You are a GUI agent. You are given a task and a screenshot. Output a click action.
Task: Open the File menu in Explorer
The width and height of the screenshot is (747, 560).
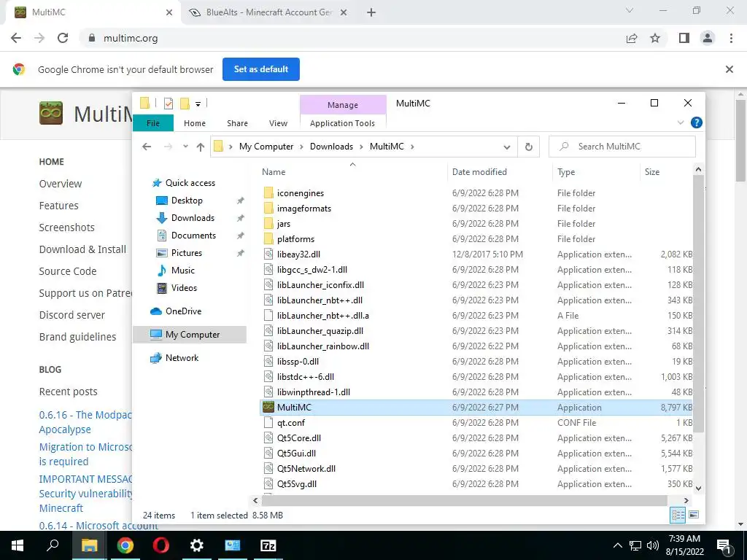point(153,122)
